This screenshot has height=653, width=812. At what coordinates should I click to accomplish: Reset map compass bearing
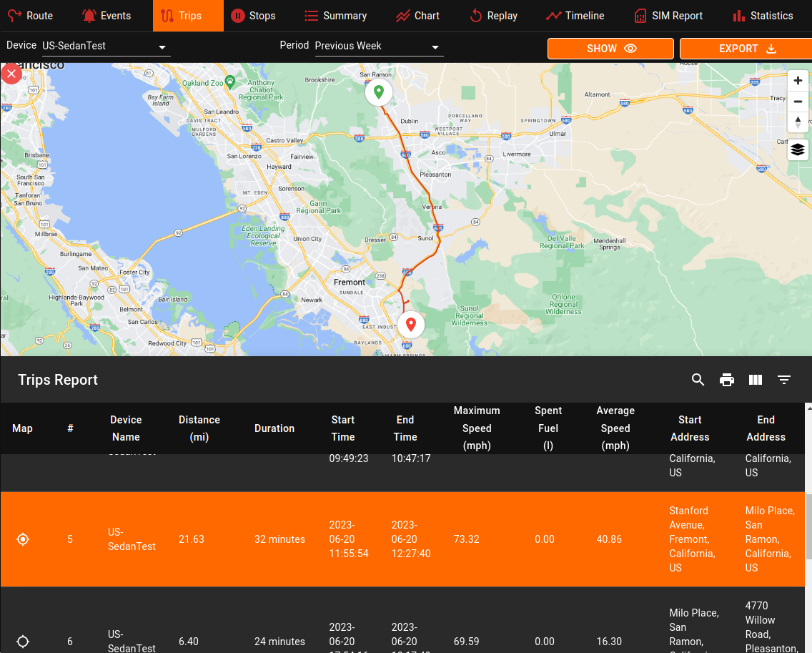tap(798, 122)
